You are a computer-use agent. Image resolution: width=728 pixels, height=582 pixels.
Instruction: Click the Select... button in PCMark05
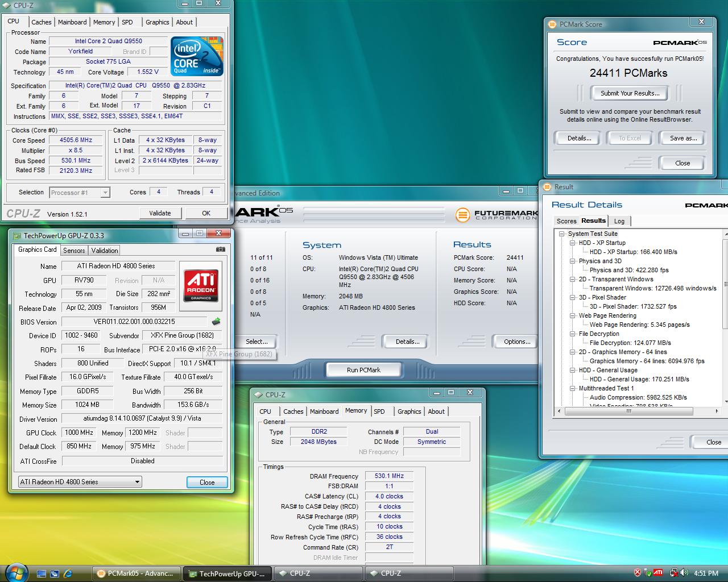256,342
